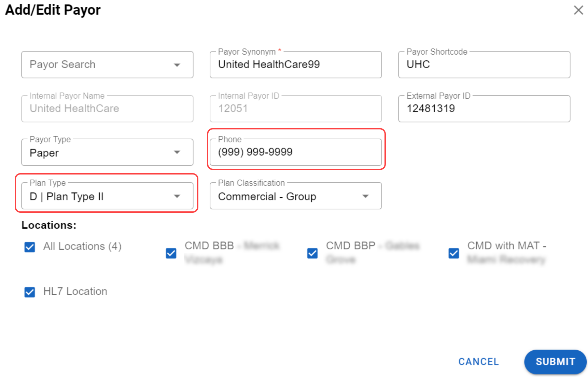Viewport: 588px width, 377px height.
Task: Click the Add/Edit Payor dialog title
Action: point(53,10)
